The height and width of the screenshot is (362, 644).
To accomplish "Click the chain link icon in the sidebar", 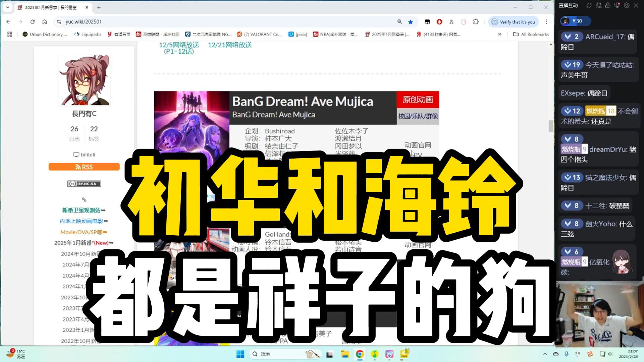I will tap(84, 199).
